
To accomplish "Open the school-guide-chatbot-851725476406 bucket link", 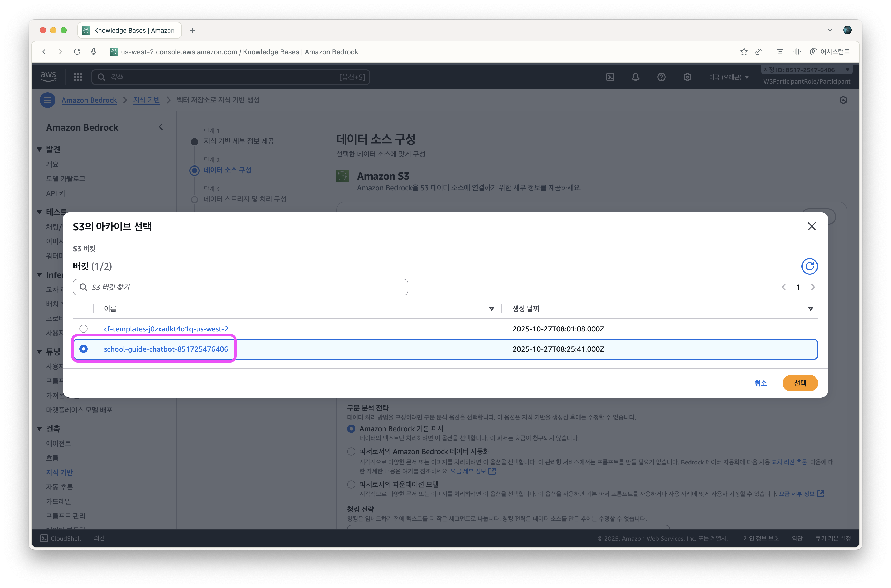I will pyautogui.click(x=166, y=349).
